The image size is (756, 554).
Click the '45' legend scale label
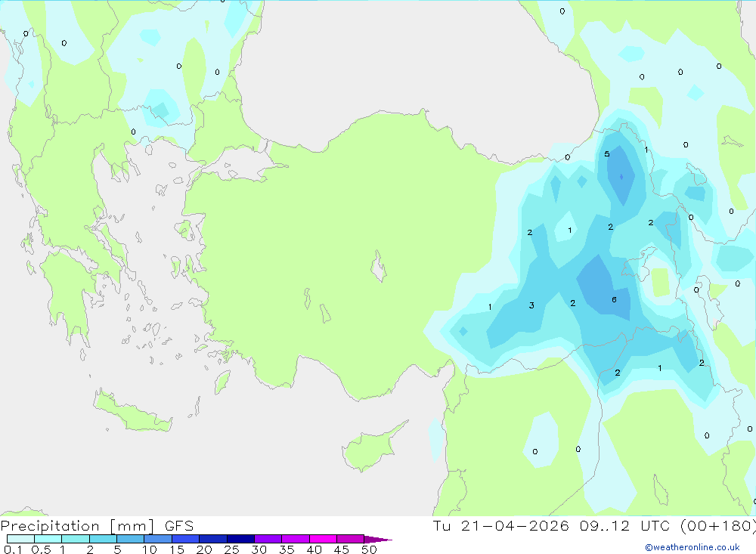pyautogui.click(x=342, y=549)
